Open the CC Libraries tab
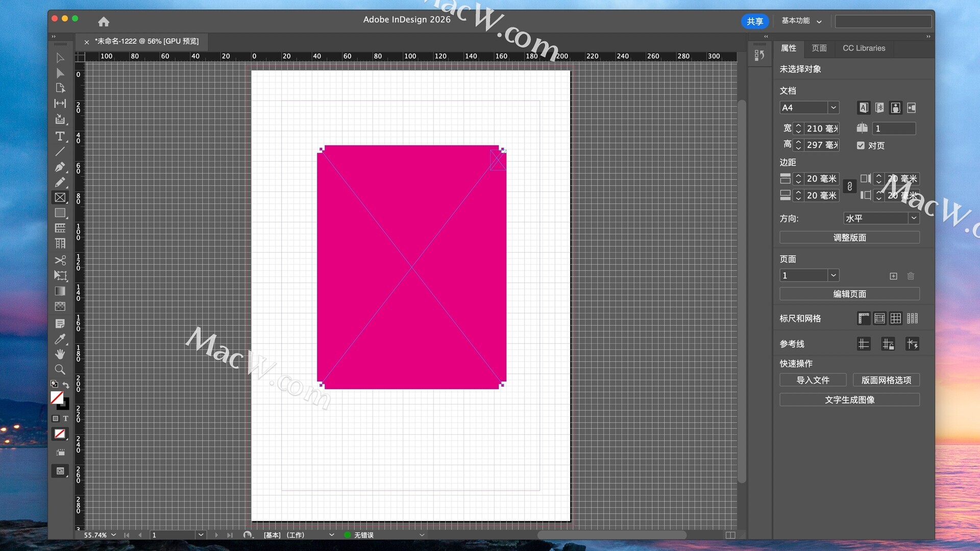This screenshot has width=980, height=551. [x=864, y=48]
